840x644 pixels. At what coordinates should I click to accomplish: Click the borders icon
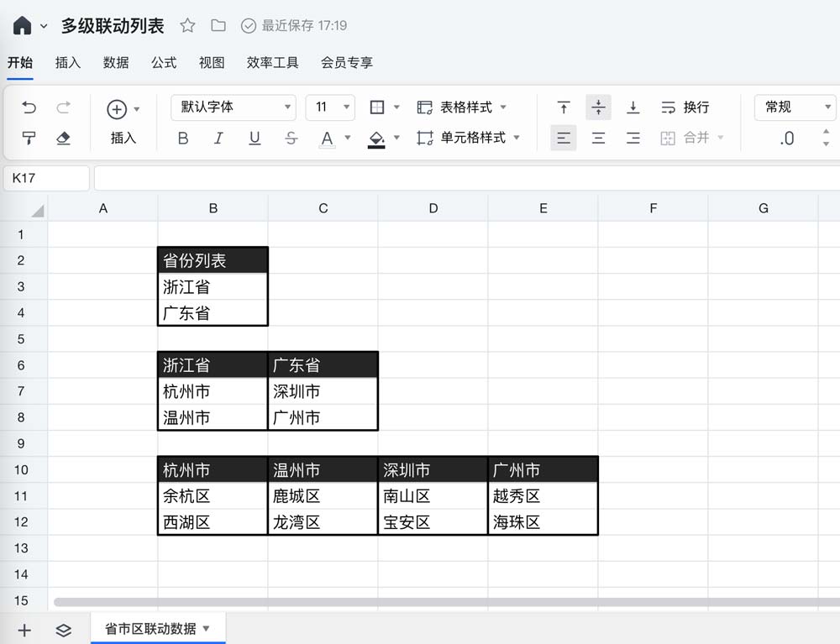click(x=377, y=107)
